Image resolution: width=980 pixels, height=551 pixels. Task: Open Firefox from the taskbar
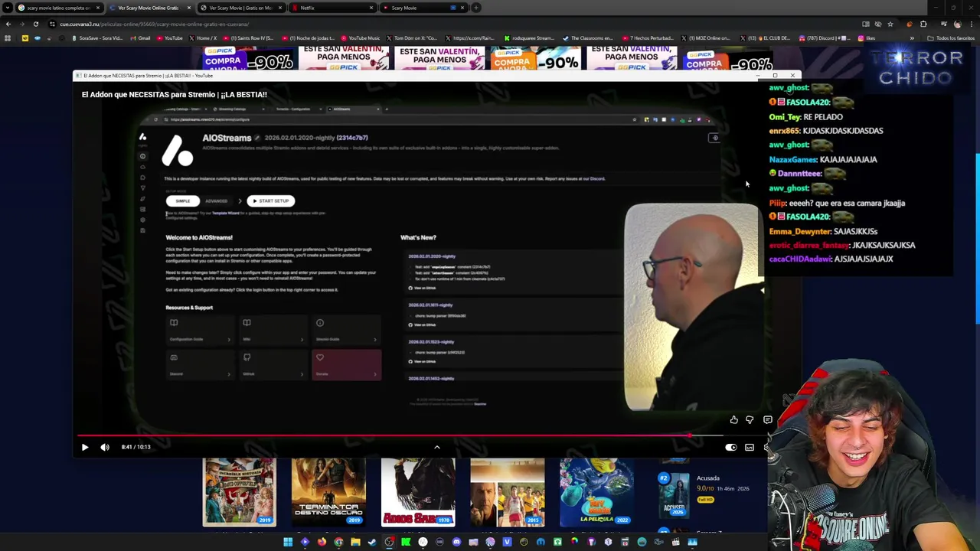tap(322, 542)
